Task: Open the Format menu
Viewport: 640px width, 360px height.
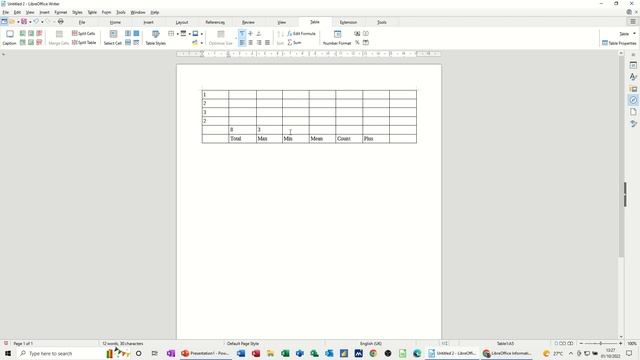Action: [60, 12]
